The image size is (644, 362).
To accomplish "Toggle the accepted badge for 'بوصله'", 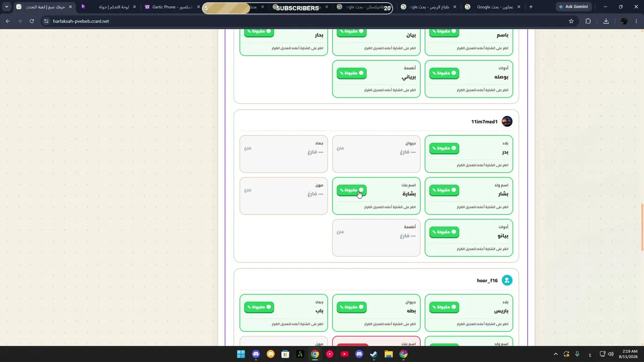I will (x=444, y=73).
